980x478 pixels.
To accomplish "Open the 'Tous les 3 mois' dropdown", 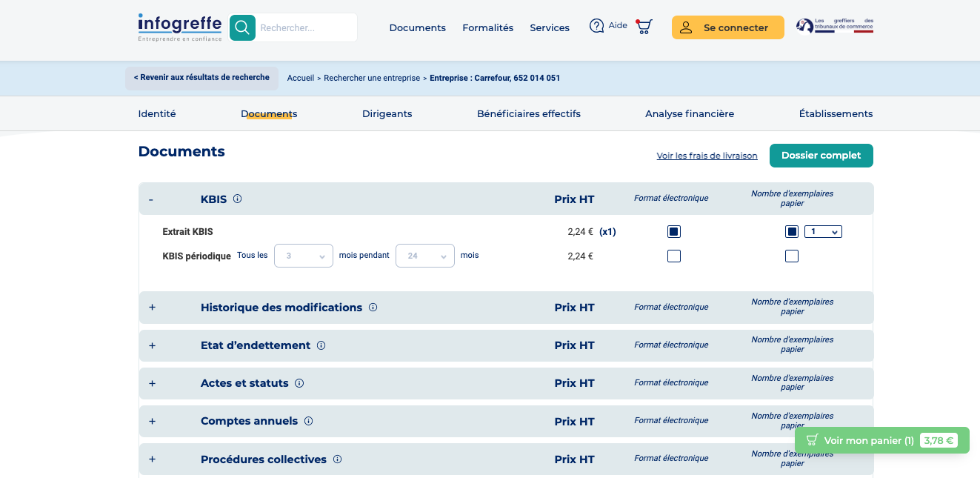I will click(304, 256).
